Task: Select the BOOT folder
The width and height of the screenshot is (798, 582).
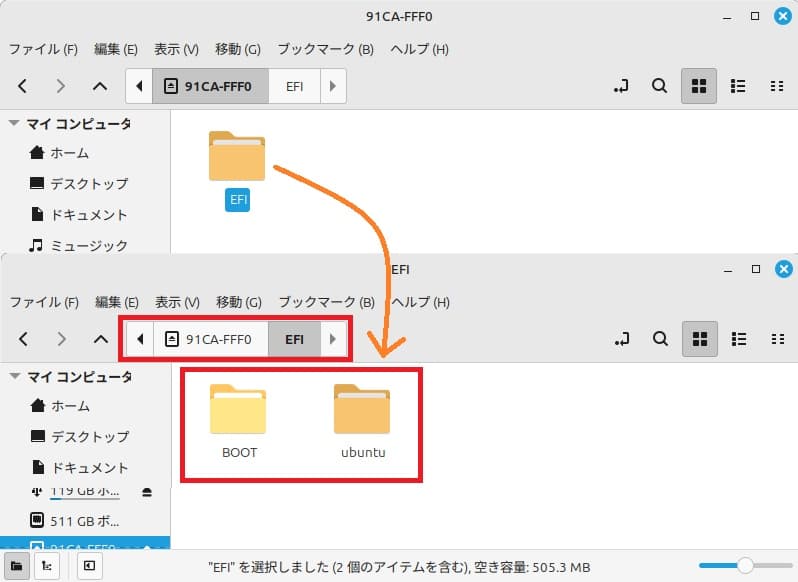Action: click(x=238, y=422)
